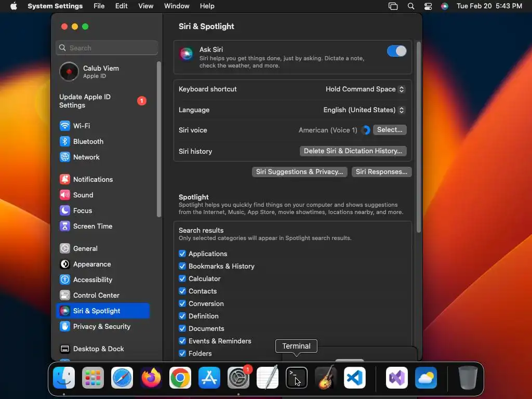Open the Trash in the Dock
This screenshot has height=399, width=532.
[x=468, y=378]
